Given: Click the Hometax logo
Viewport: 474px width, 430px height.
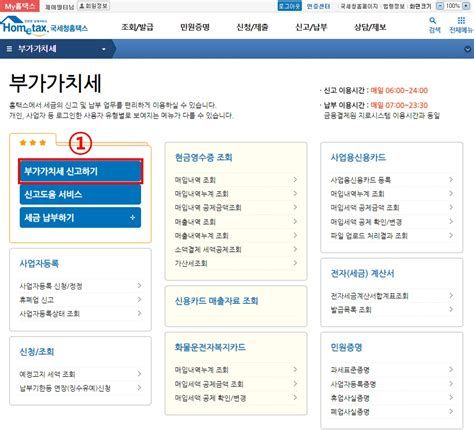Looking at the screenshot, I should click(44, 25).
